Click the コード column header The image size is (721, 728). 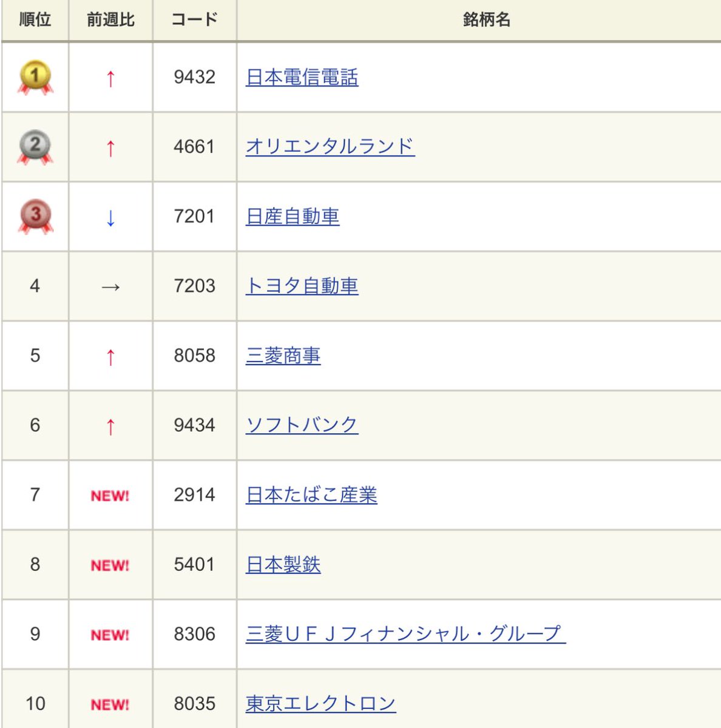[194, 20]
